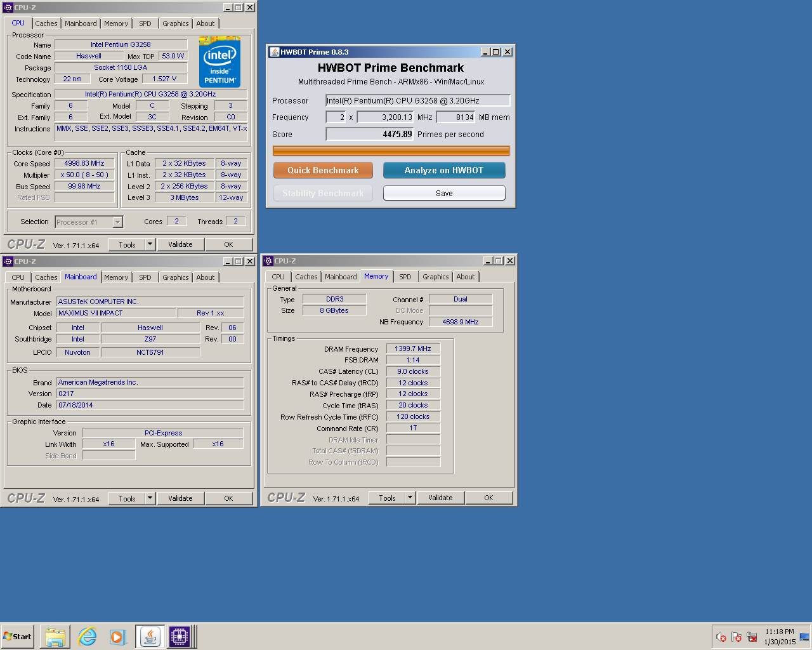812x650 pixels.
Task: Select Core Voltage value 1.527 V
Action: (x=164, y=79)
